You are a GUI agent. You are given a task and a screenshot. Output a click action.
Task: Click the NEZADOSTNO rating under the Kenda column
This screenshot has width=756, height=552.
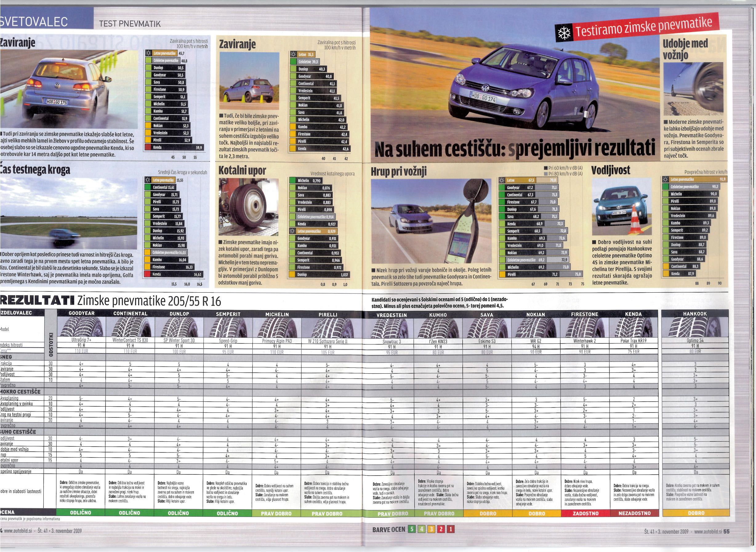[x=634, y=513]
